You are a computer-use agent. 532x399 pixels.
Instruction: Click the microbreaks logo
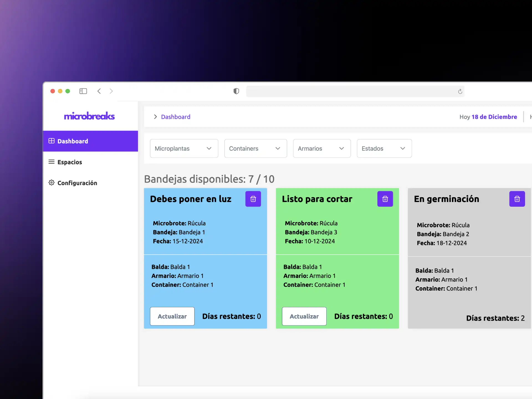point(89,116)
